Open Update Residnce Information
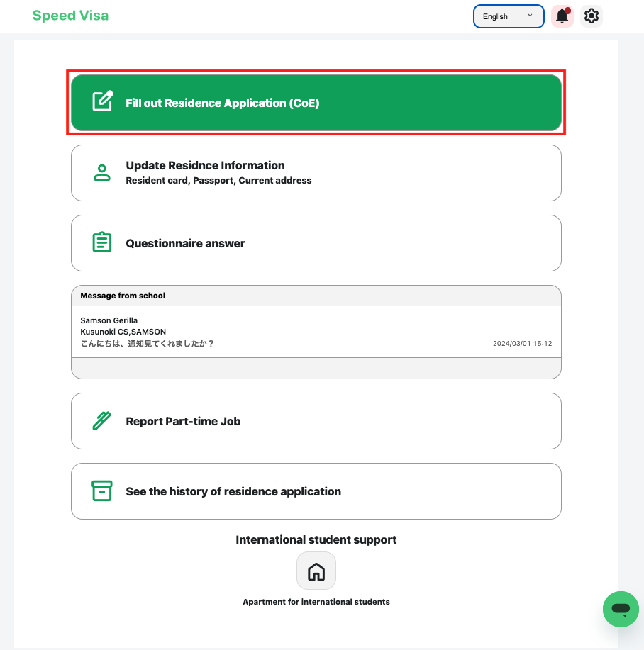Viewport: 644px width, 650px height. pyautogui.click(x=316, y=173)
